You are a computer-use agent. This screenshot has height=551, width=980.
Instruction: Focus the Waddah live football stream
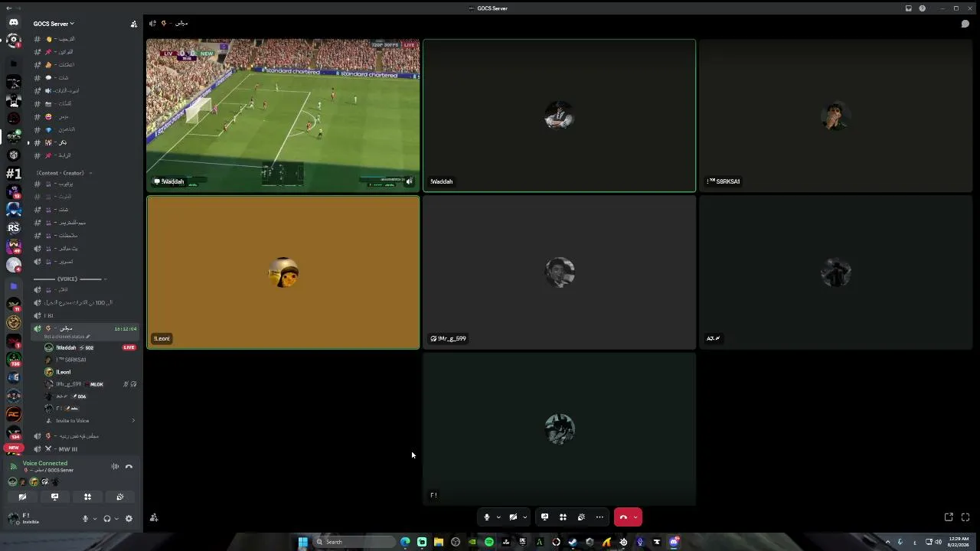point(283,116)
